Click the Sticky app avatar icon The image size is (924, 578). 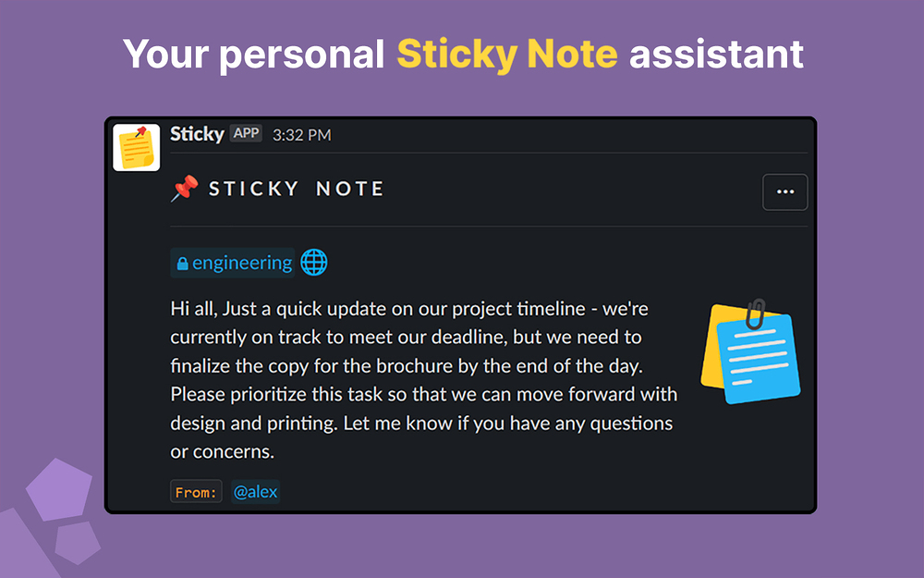(x=136, y=147)
